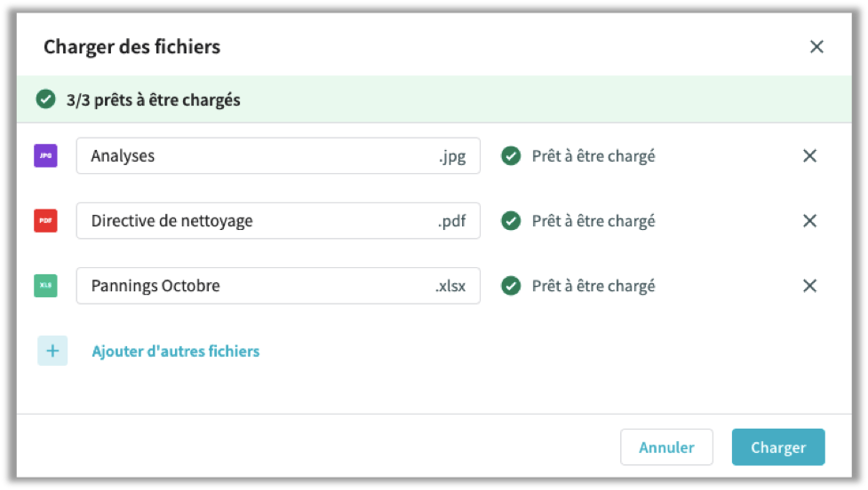868x490 pixels.
Task: Click the Annuler button
Action: pos(666,447)
